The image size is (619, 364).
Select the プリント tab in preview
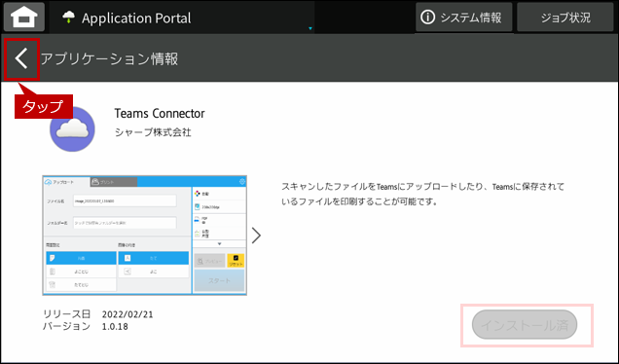[114, 182]
